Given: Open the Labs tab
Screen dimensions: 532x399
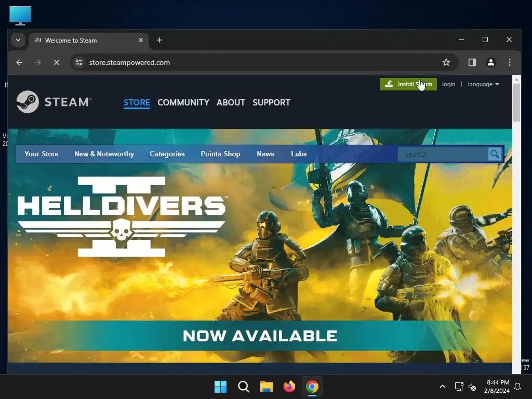Looking at the screenshot, I should [x=299, y=154].
